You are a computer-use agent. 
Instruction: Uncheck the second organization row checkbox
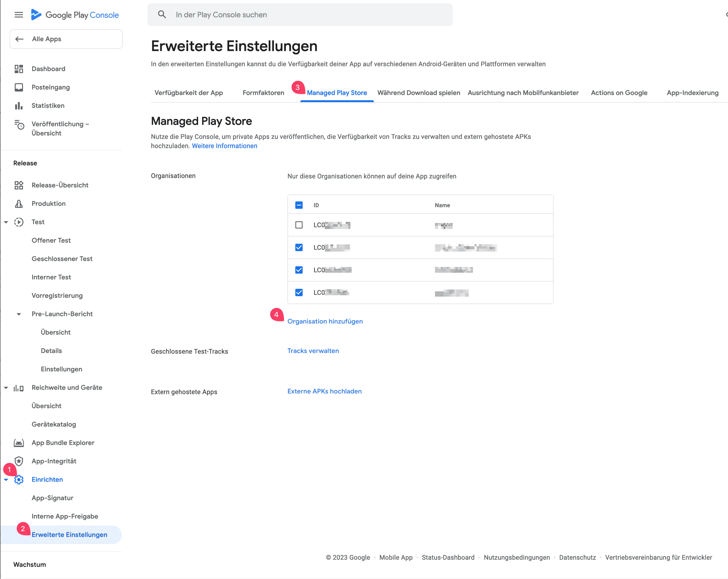(x=299, y=247)
